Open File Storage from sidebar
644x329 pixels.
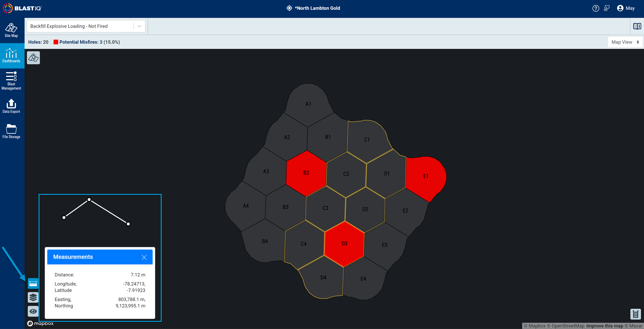pos(11,131)
